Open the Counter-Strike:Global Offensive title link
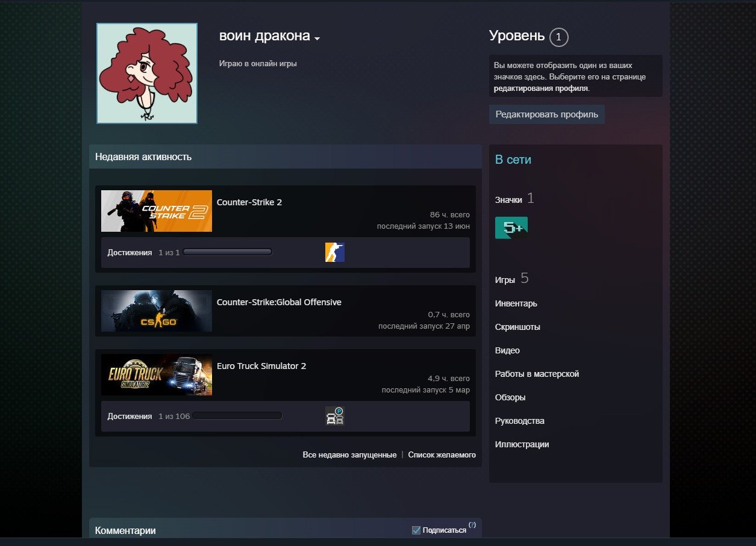 [279, 302]
